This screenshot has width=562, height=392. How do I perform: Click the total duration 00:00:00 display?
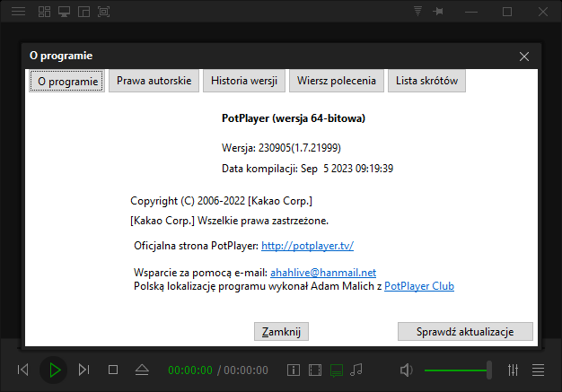(x=246, y=370)
